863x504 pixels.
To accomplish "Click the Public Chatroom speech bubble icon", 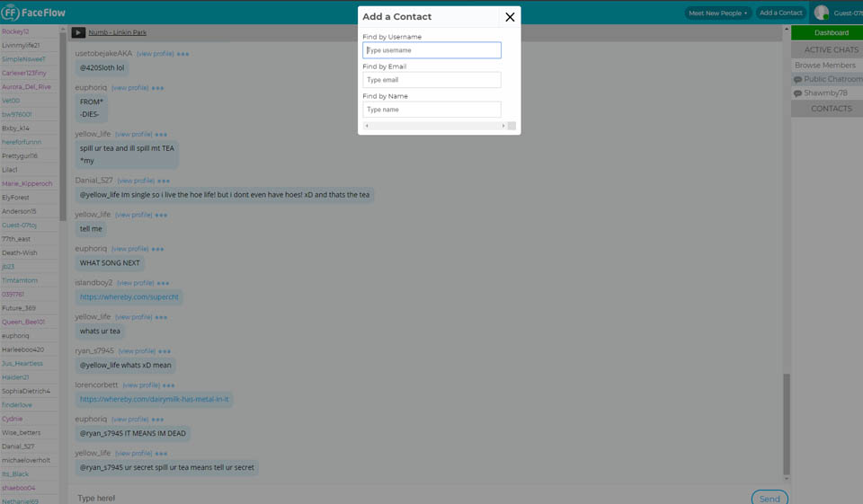I will [x=797, y=80].
